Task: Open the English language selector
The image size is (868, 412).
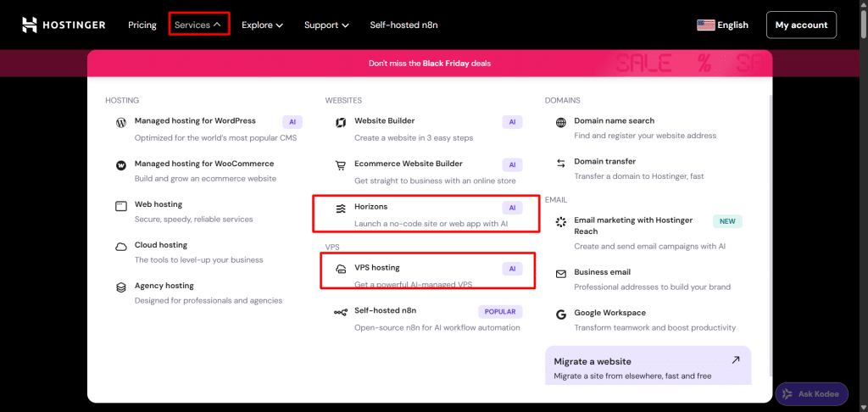Action: point(722,25)
